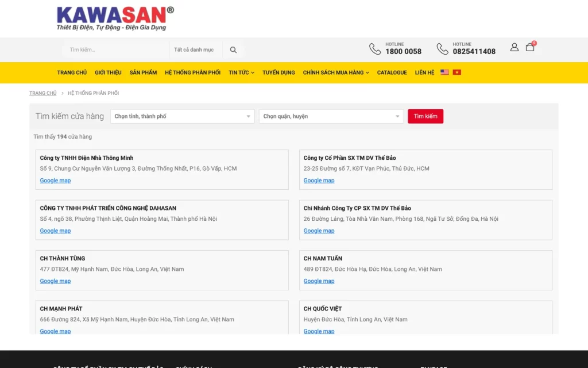Screen dimensions: 588x368
Task: Open the SẢN PHẨM menu item
Action: (x=143, y=72)
